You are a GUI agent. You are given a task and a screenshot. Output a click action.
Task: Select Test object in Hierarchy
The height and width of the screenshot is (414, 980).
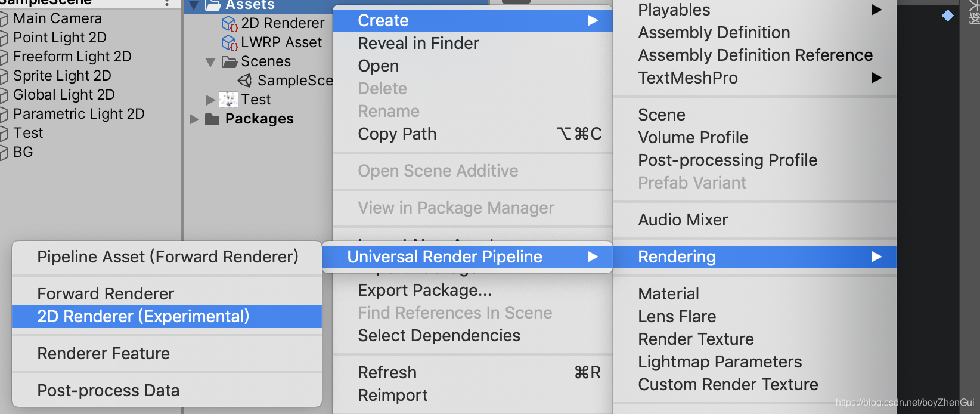[28, 133]
